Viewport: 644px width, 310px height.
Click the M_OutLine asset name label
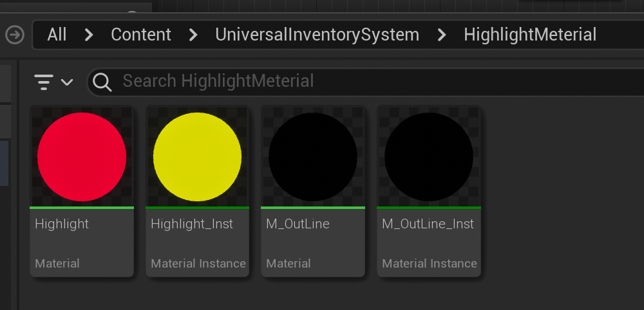coord(298,224)
